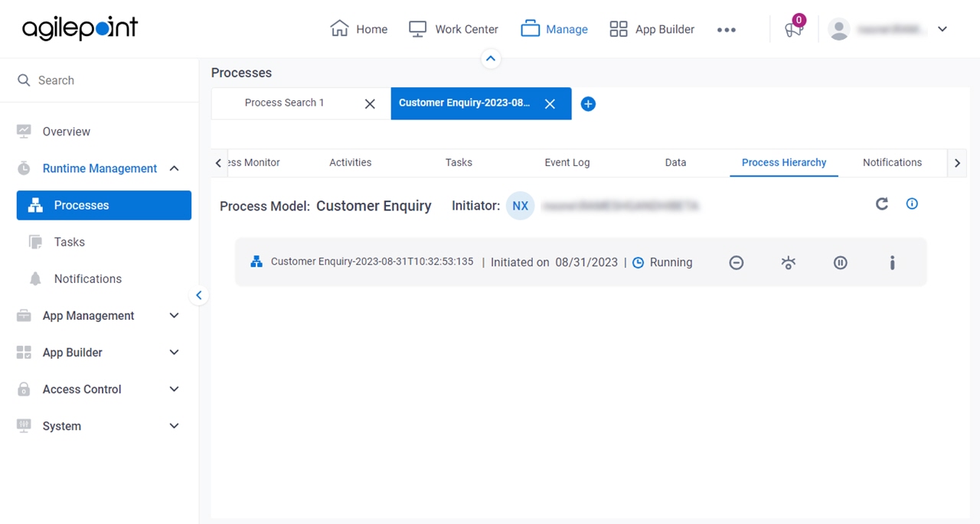Expand the System section
Viewport: 980px width, 524px height.
174,426
